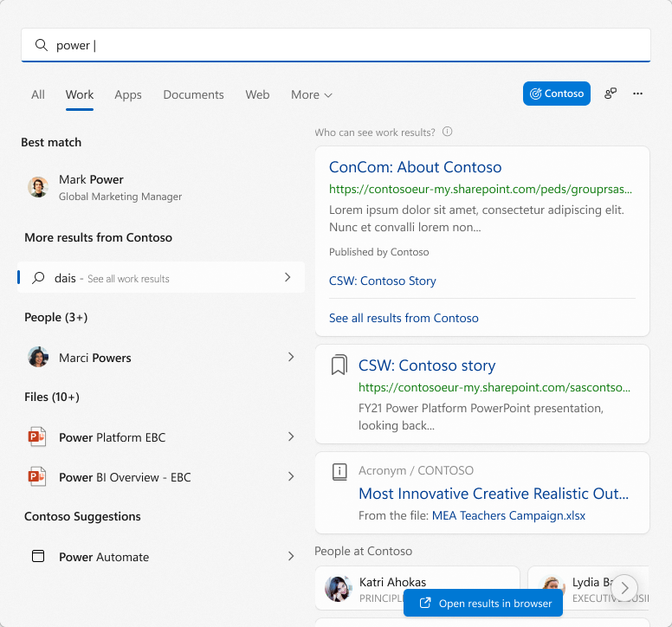Click the search icon in the 'dais' row
672x627 pixels.
tap(38, 278)
